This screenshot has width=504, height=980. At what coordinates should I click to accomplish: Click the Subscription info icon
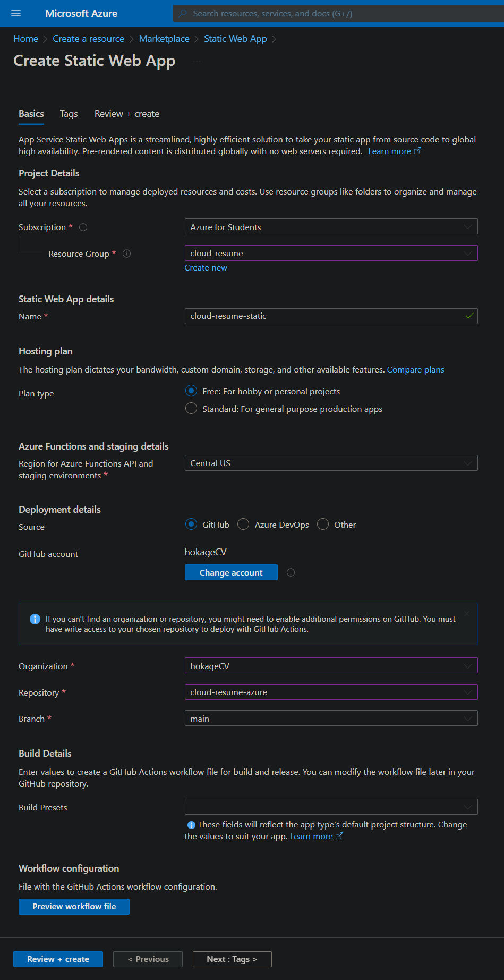click(x=83, y=227)
